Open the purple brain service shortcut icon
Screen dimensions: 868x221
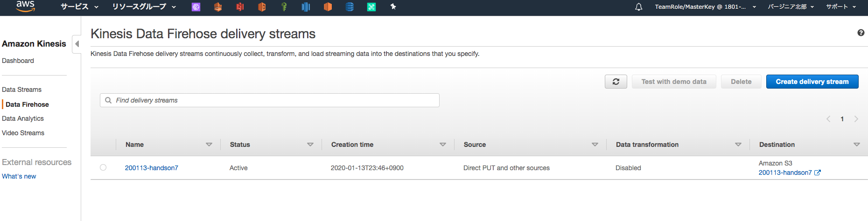[196, 7]
